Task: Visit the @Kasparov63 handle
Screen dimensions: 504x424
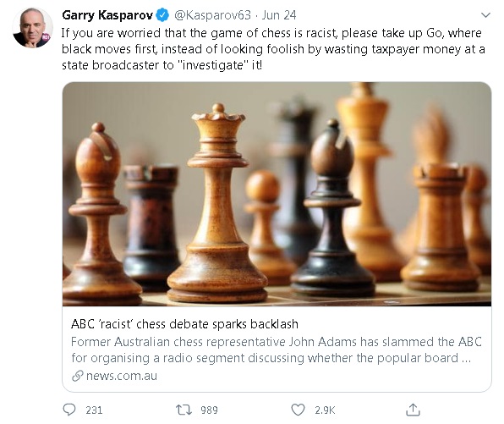Action: [x=212, y=15]
